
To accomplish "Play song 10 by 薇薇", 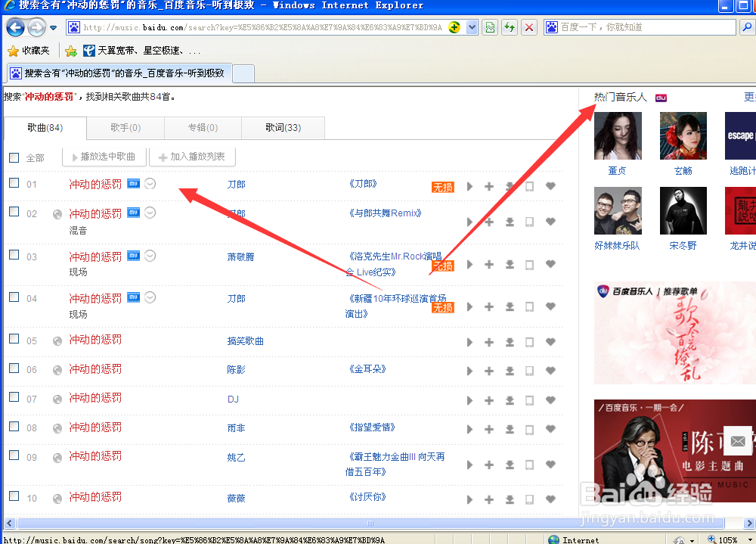I will tap(469, 499).
